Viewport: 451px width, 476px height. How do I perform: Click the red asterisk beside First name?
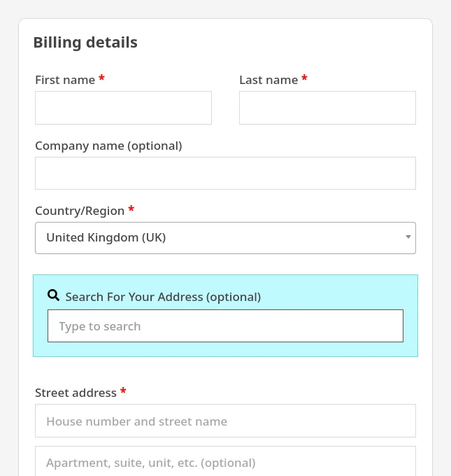click(102, 78)
